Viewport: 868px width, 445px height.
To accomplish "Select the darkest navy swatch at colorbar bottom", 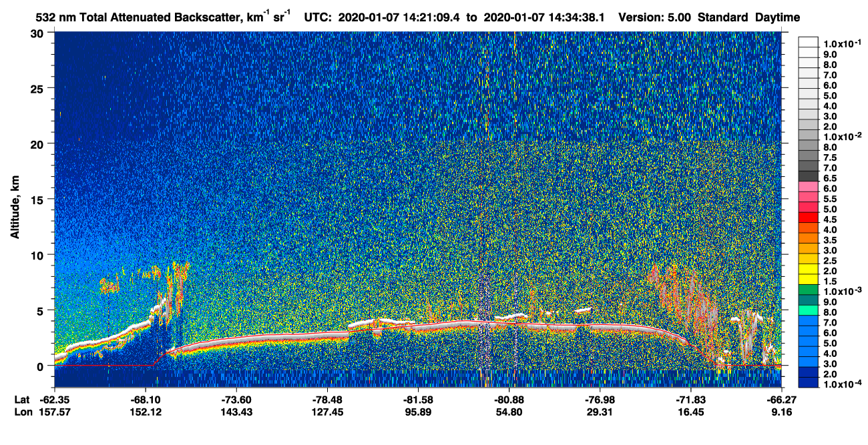I will (809, 383).
